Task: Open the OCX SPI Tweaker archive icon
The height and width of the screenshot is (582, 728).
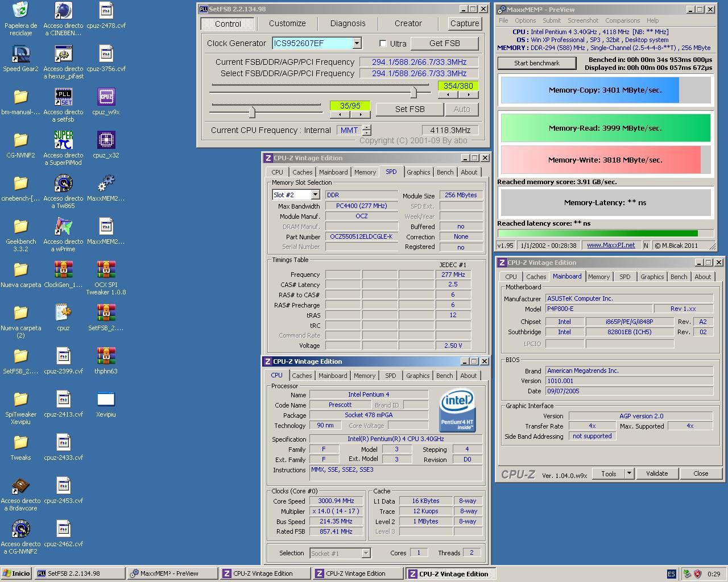Action: [106, 270]
